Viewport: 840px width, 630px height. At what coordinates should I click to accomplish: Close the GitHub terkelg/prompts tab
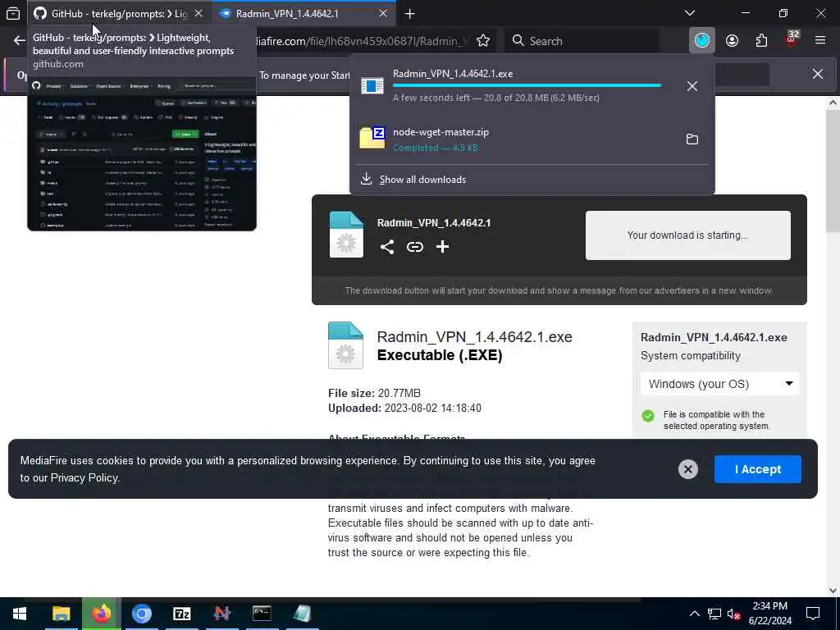click(x=199, y=13)
